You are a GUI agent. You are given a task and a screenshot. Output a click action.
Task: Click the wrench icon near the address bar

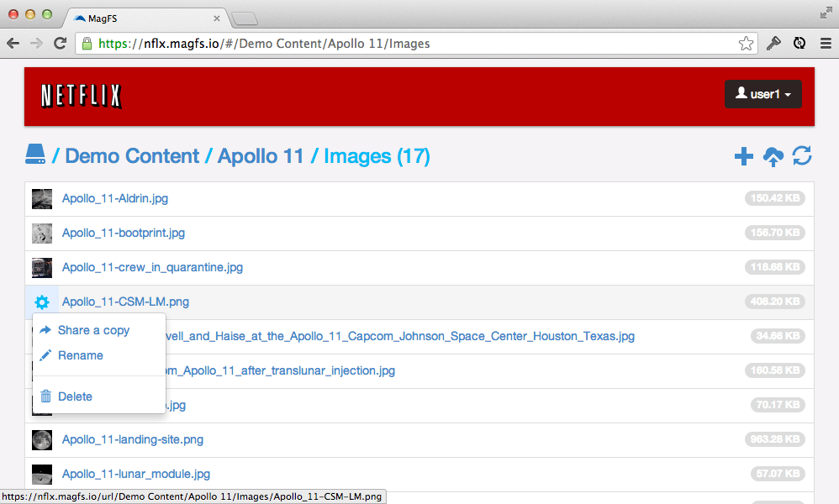tap(773, 43)
